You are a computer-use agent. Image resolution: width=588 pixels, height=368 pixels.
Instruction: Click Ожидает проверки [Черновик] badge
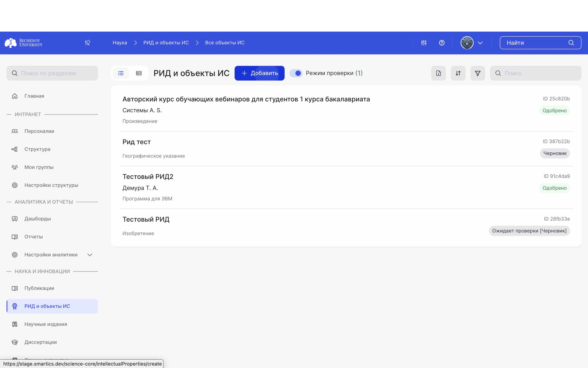(x=529, y=231)
